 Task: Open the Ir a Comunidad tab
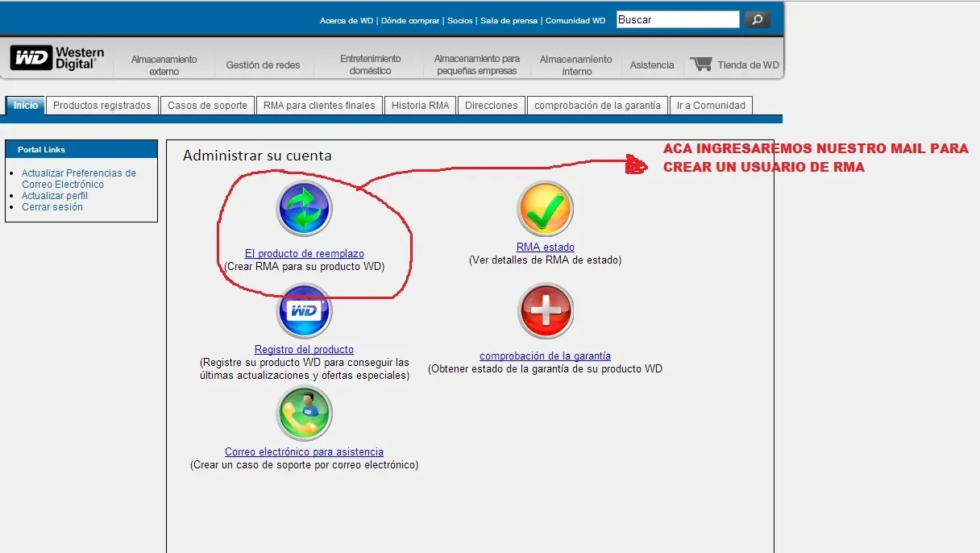[x=711, y=106]
